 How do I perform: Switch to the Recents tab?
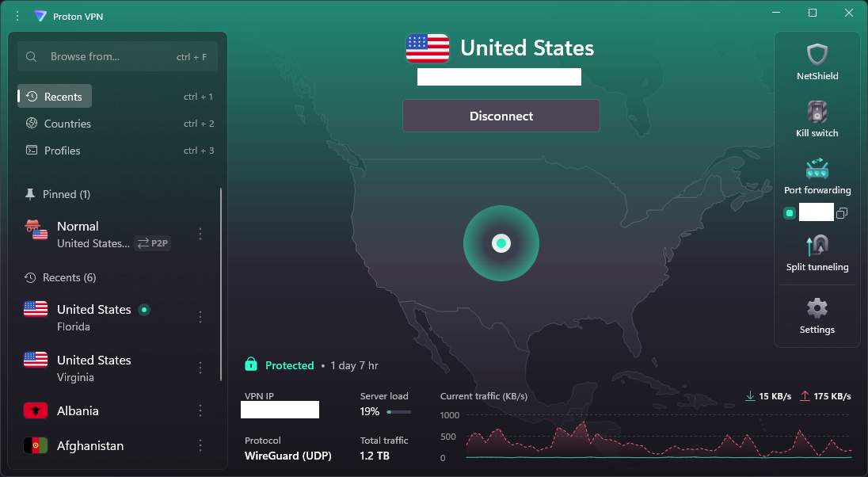(x=55, y=97)
